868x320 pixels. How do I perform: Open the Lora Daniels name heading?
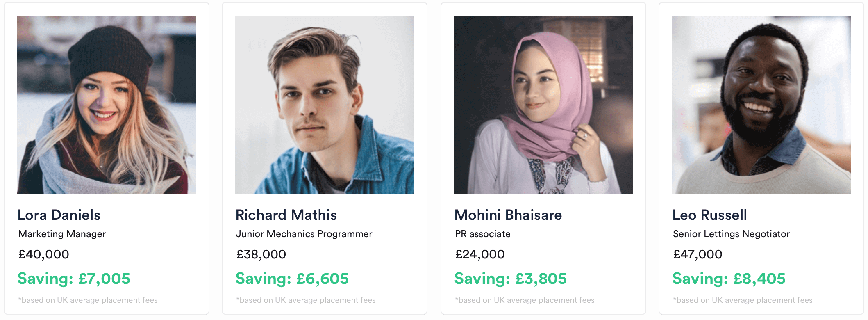[59, 215]
